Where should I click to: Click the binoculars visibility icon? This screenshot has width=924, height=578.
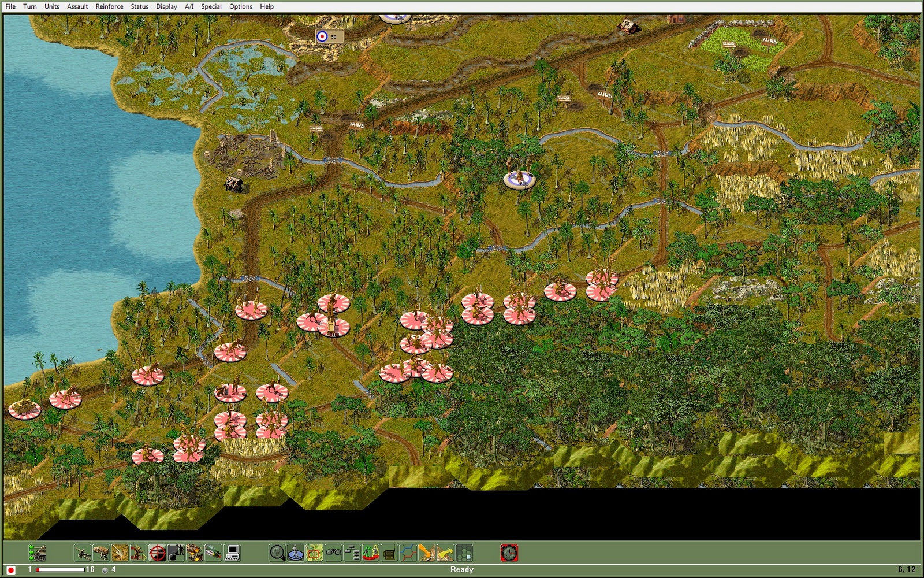333,553
